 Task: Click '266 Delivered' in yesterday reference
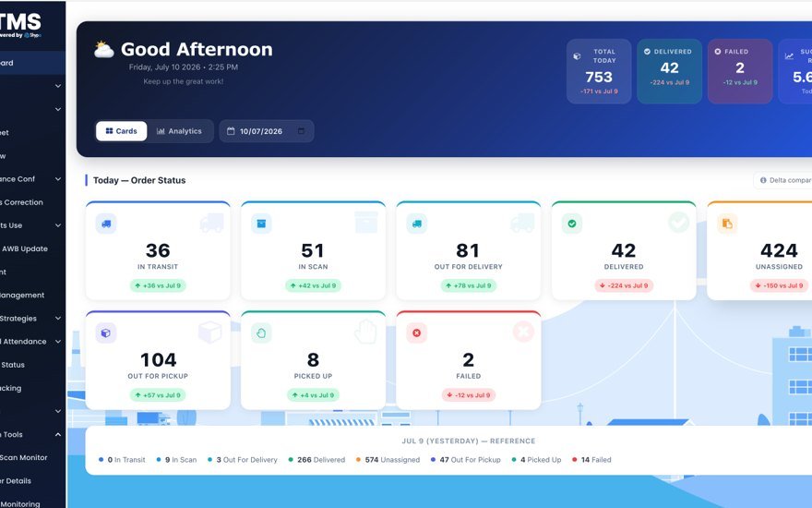[x=316, y=460]
